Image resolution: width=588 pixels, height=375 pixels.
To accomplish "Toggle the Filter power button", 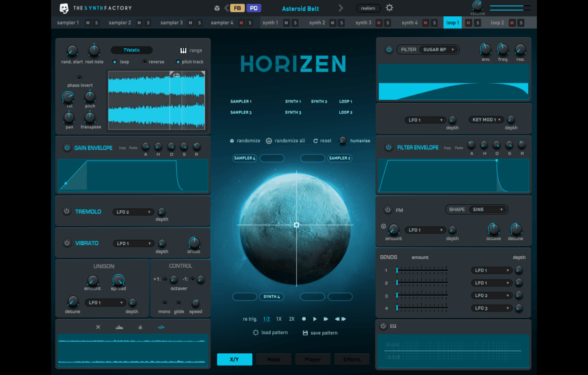I will click(x=389, y=50).
